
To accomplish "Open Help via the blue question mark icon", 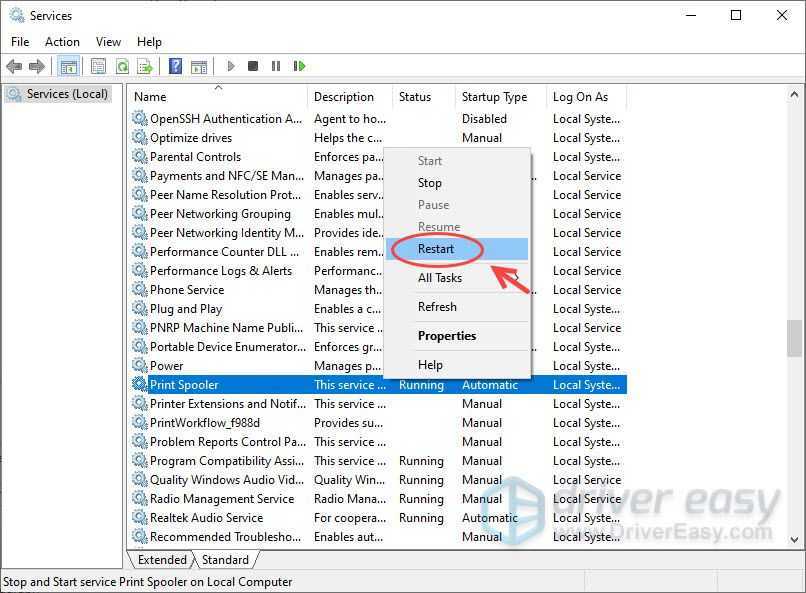I will pos(175,66).
